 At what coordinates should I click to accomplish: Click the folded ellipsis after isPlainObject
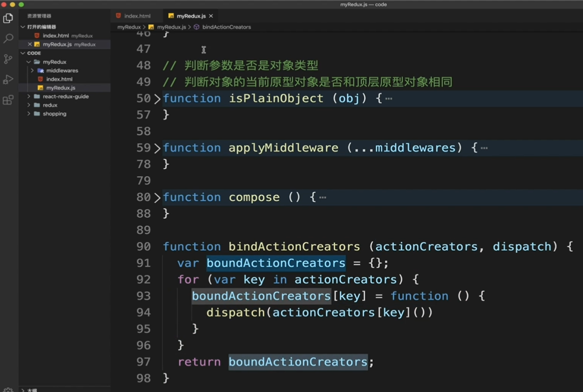point(389,99)
